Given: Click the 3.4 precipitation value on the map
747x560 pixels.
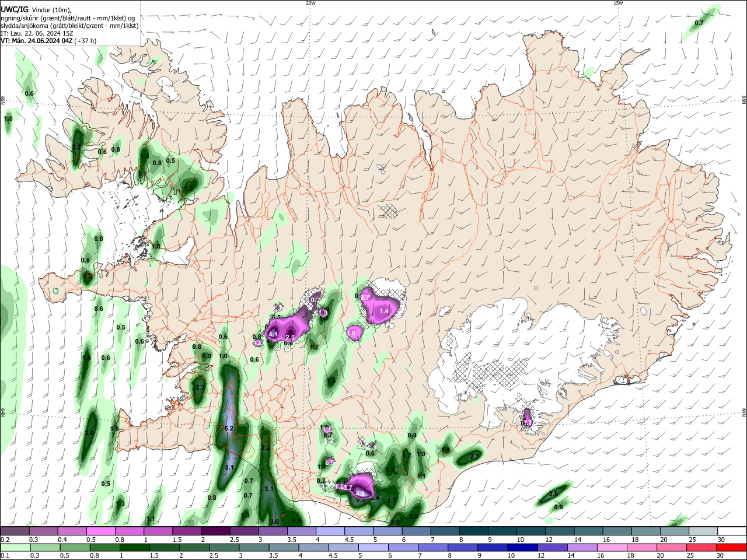Looking at the screenshot, I should (x=375, y=498).
